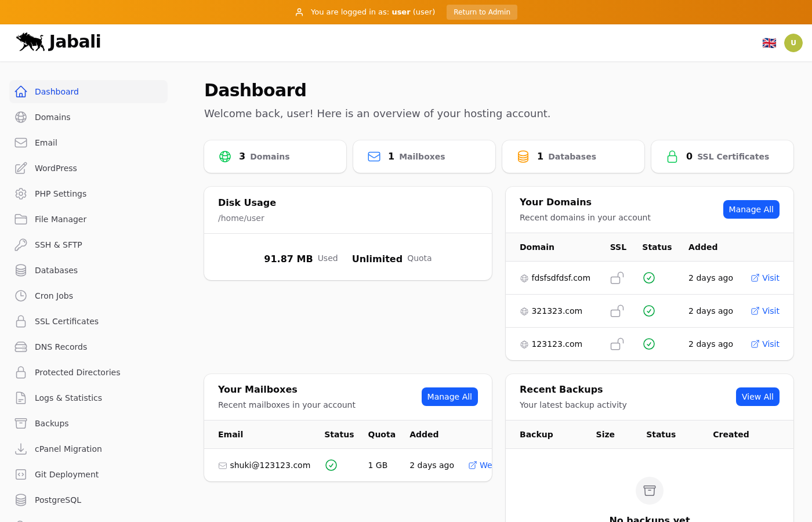Image resolution: width=812 pixels, height=522 pixels.
Task: Click Manage All in Your Mailboxes
Action: [449, 397]
